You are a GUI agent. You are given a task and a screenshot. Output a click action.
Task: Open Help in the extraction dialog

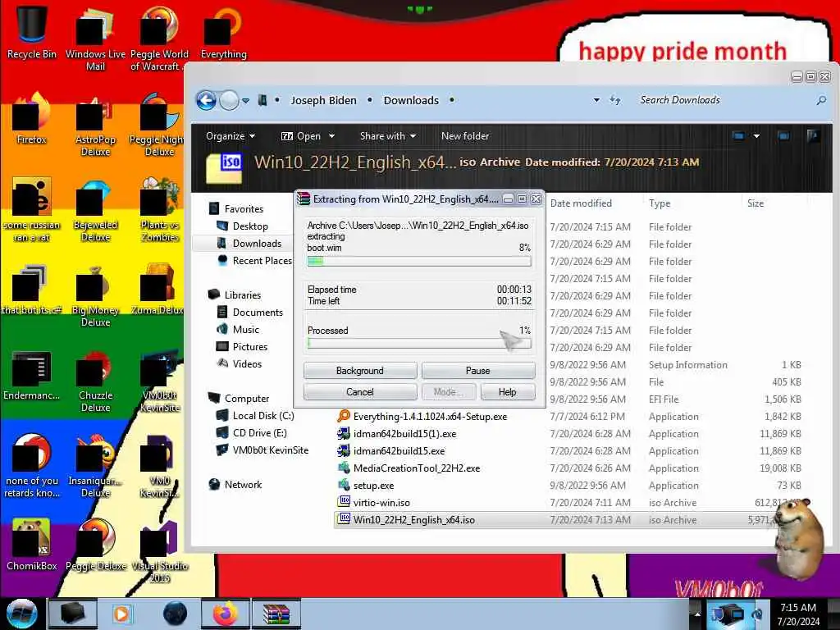pos(507,392)
